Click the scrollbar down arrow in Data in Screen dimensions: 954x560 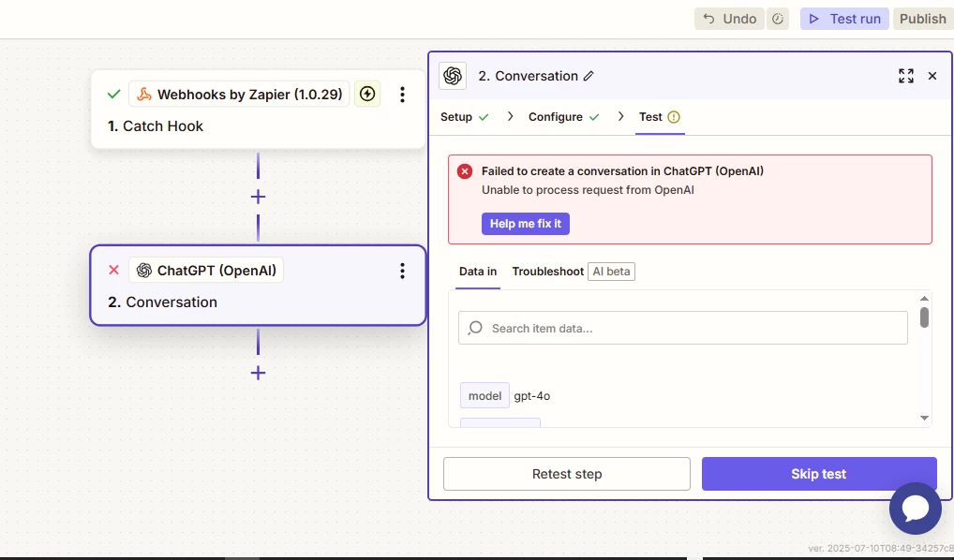(x=924, y=418)
